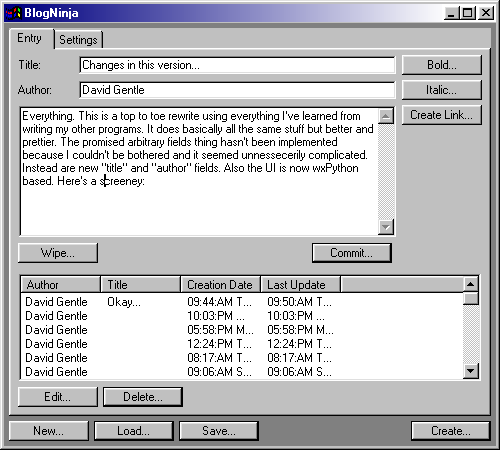Commit the current blog entry
Viewport: 500px width, 450px height.
352,253
